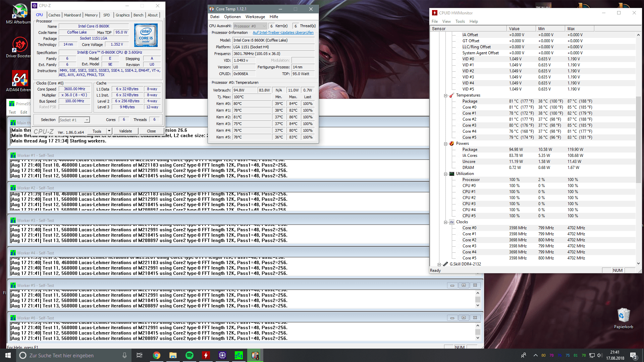
Task: Switch to the Caches tab in CPU-Z
Action: pos(54,15)
